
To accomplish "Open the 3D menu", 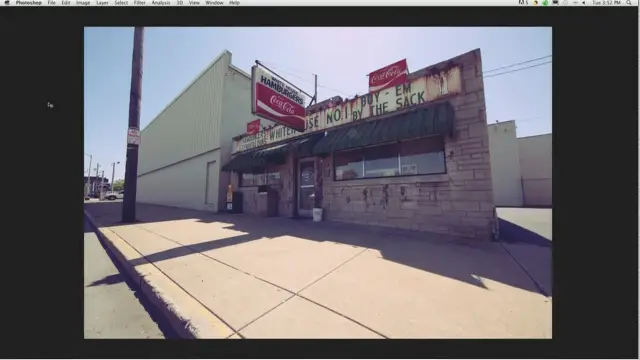I will pos(180,2).
